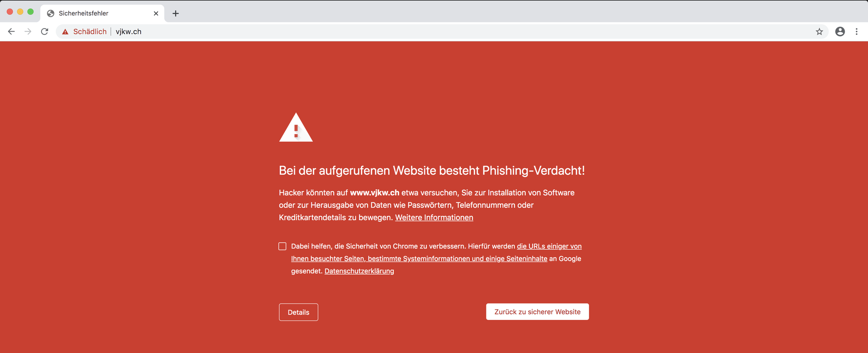
Task: Click the large white warning triangle
Action: coord(296,128)
